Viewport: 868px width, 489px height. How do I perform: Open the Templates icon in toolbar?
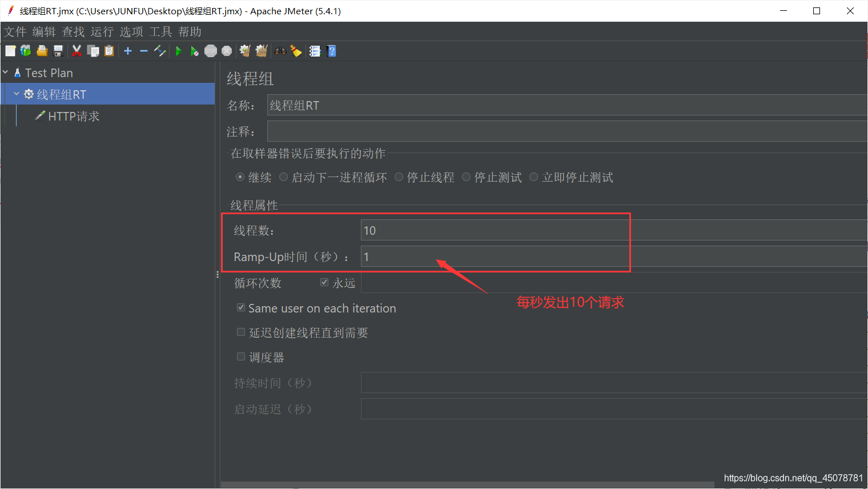[x=26, y=51]
